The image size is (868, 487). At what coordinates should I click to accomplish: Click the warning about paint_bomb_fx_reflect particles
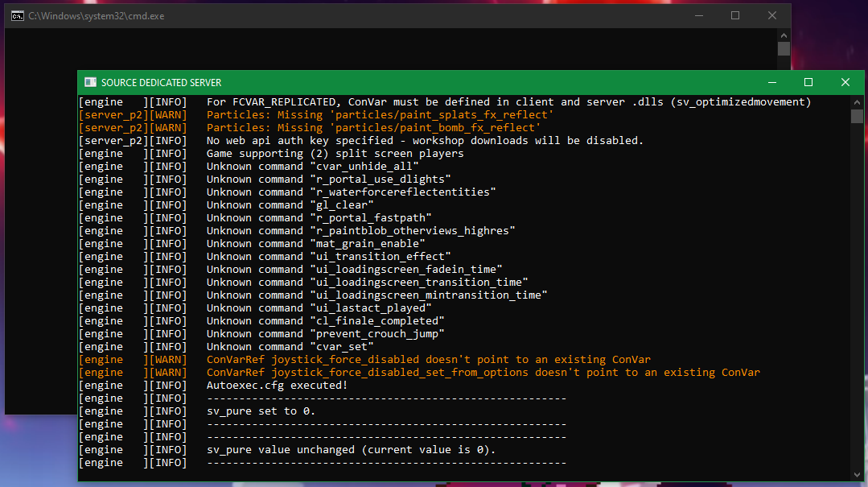click(x=310, y=127)
